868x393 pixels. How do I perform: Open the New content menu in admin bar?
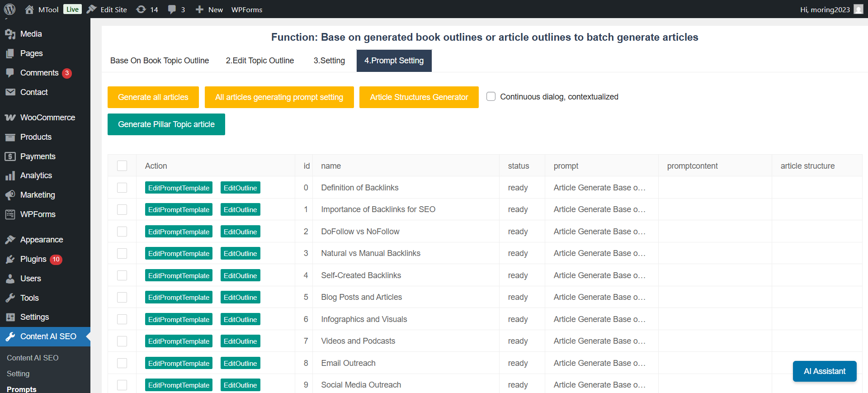[x=209, y=9]
